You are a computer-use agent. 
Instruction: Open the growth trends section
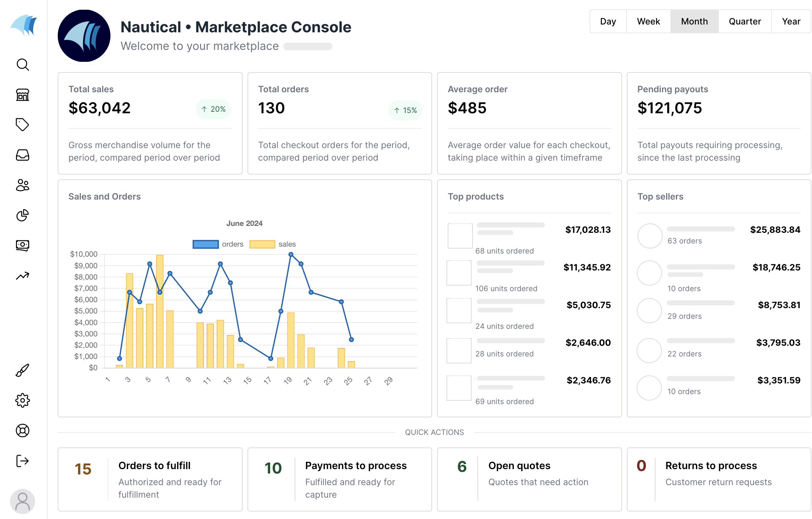click(22, 276)
